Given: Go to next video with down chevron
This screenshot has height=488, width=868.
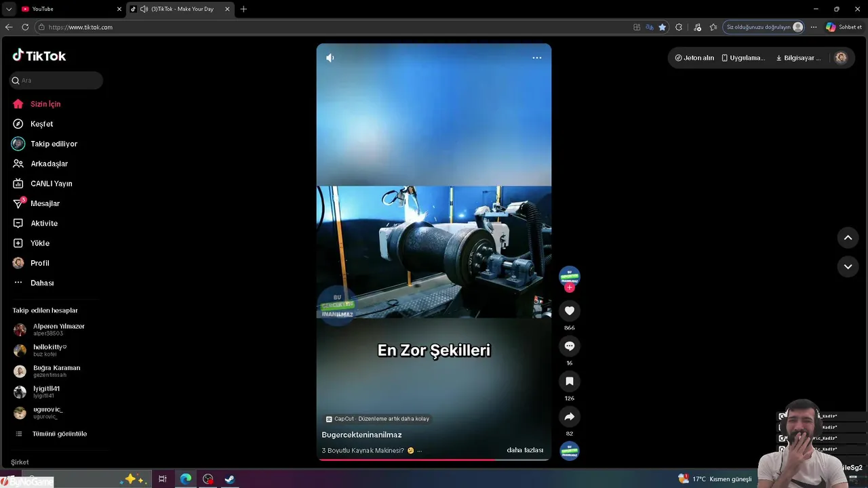Looking at the screenshot, I should click(848, 266).
